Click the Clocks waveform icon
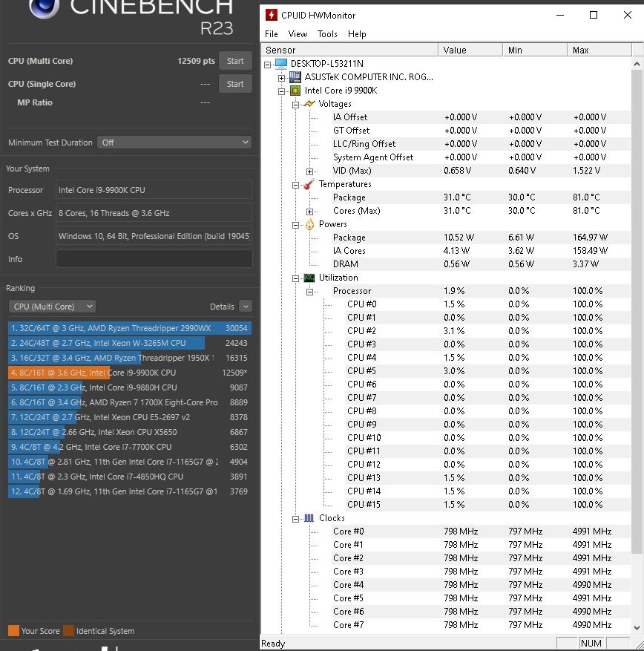Viewport: 644px width, 651px height. point(309,518)
